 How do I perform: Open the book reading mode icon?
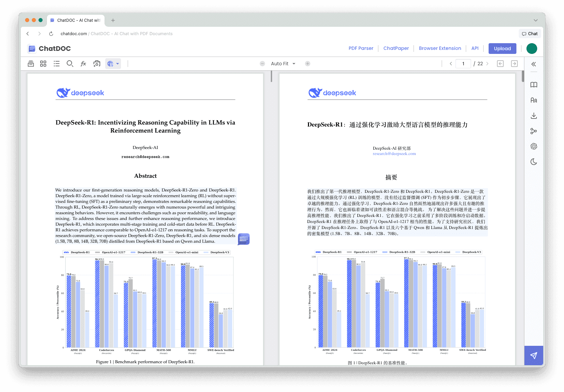pyautogui.click(x=534, y=85)
